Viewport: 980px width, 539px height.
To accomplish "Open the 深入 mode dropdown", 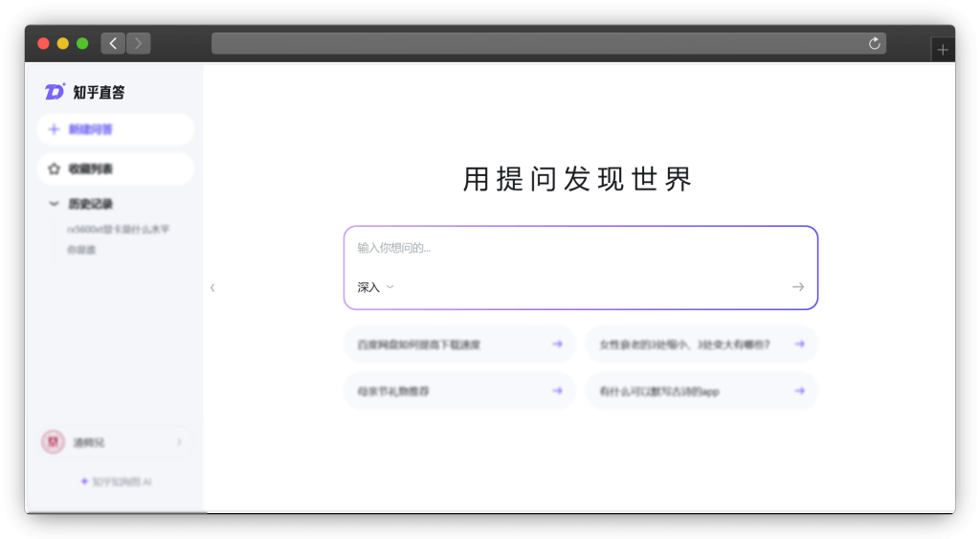I will [375, 287].
